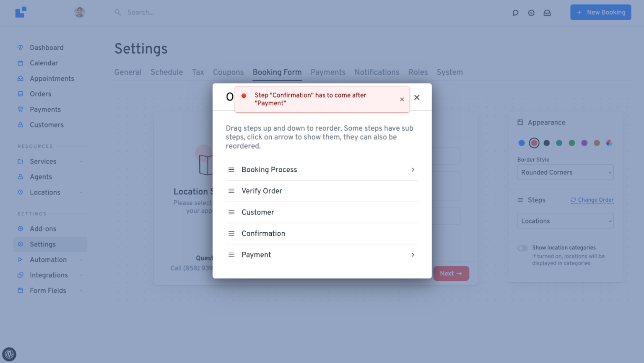
Task: Open Automation in the sidebar
Action: pyautogui.click(x=48, y=259)
